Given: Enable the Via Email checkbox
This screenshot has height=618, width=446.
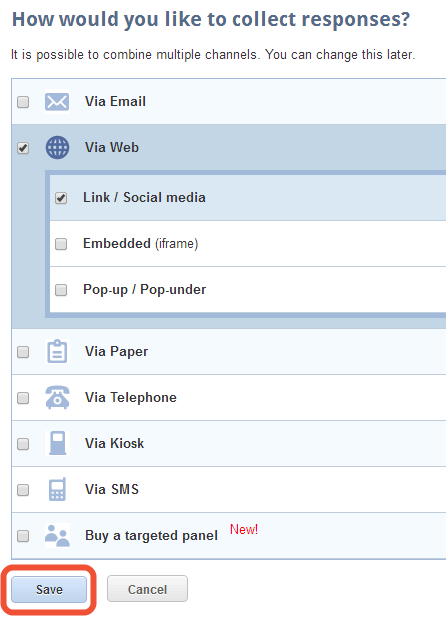Looking at the screenshot, I should point(23,102).
